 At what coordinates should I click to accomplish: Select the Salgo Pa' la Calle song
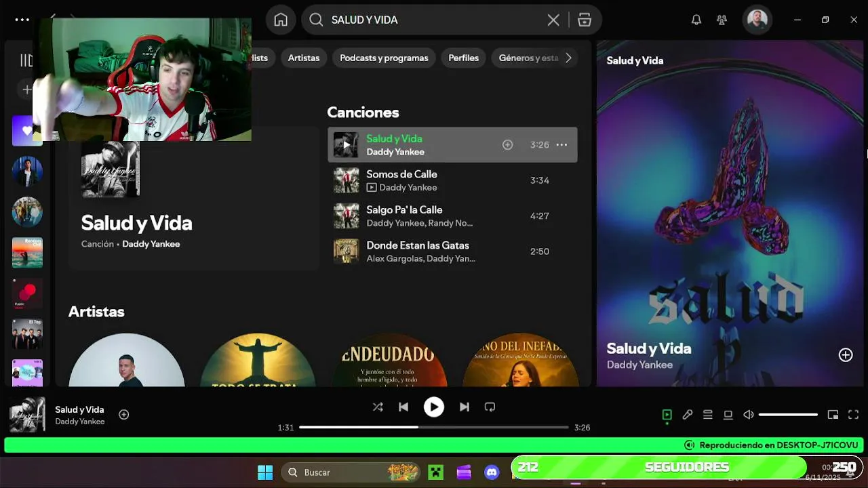coord(452,216)
